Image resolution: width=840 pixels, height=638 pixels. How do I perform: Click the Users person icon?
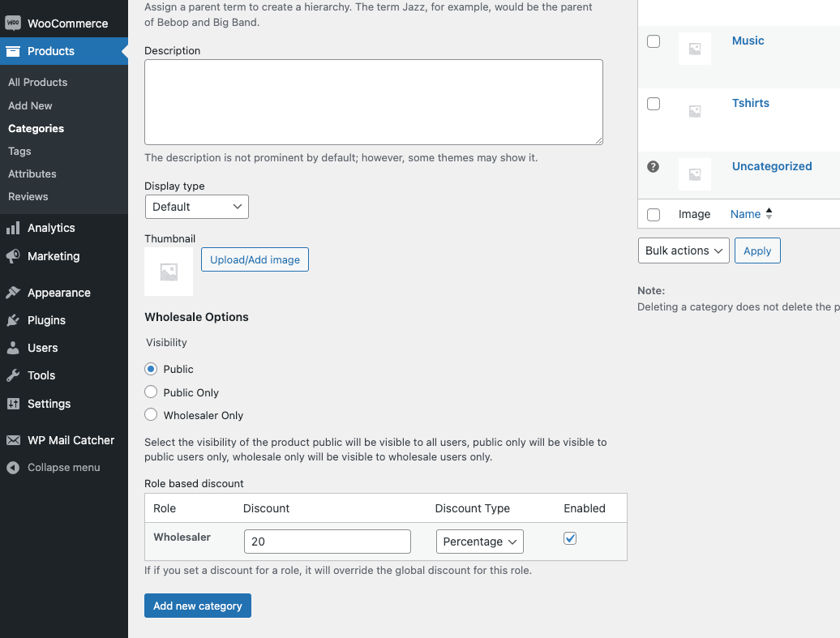click(13, 349)
